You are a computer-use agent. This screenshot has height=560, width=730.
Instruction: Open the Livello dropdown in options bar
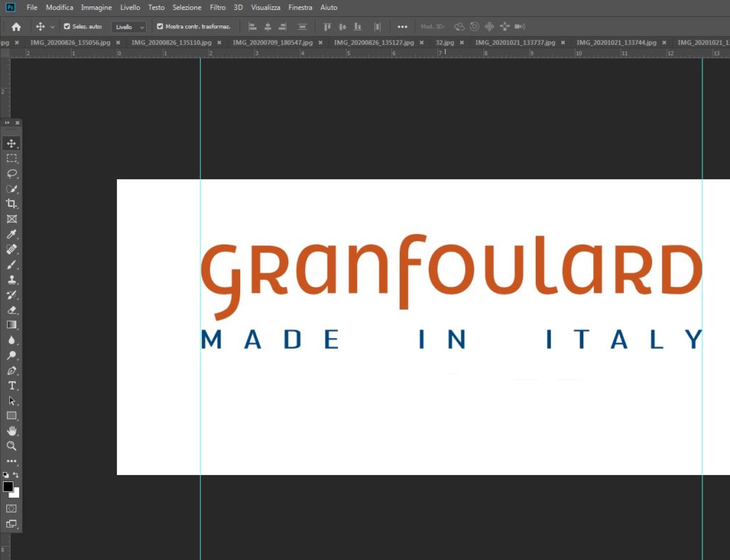click(x=129, y=27)
